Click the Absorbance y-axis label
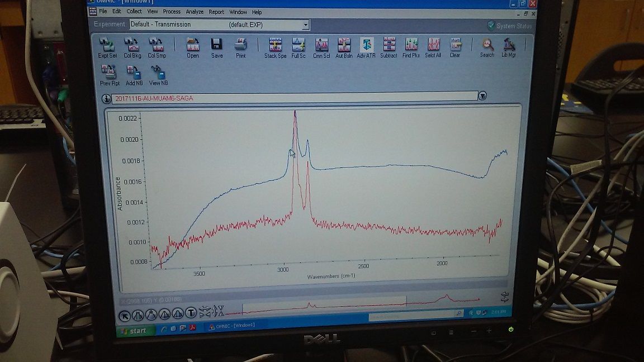Image resolution: width=644 pixels, height=362 pixels. [119, 194]
